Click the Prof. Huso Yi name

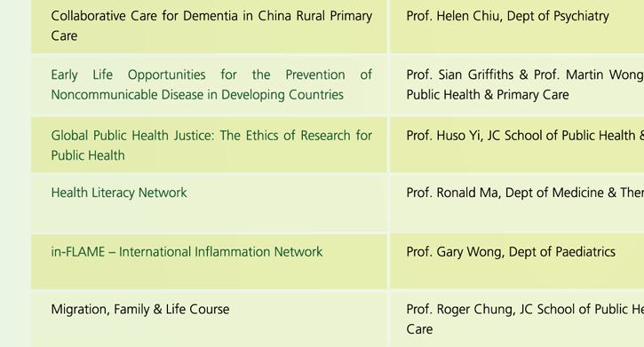pos(443,136)
